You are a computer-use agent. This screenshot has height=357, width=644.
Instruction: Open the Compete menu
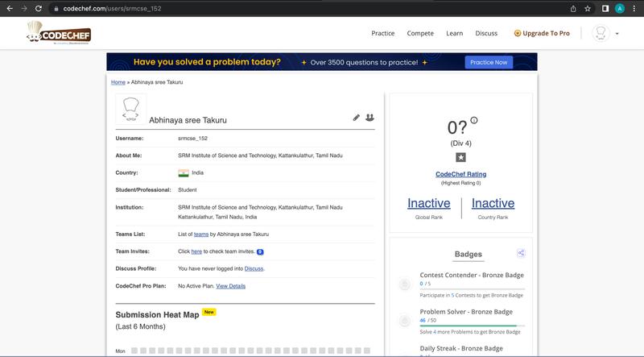[420, 34]
